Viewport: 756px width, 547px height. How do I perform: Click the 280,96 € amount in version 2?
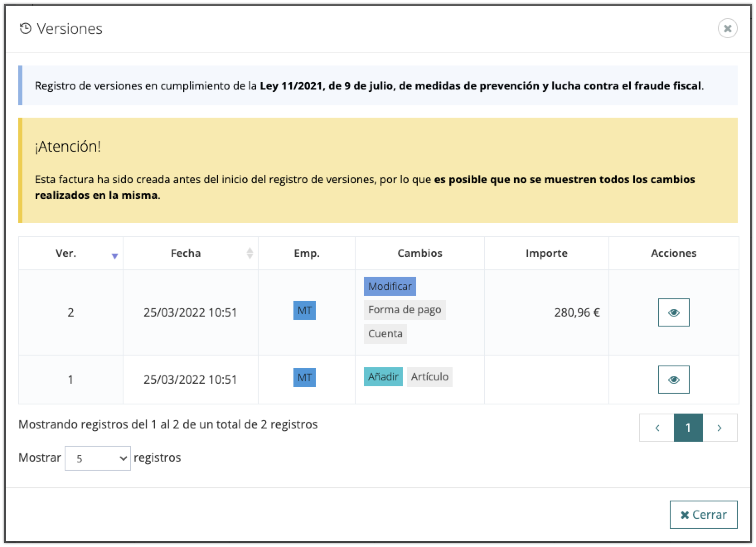(577, 312)
